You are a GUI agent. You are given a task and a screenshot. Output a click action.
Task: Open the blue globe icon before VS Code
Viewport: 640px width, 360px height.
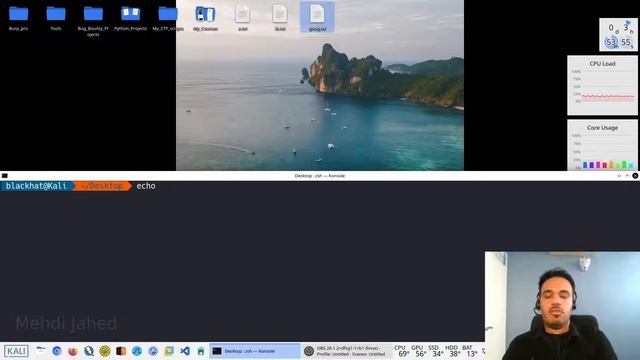(x=153, y=351)
